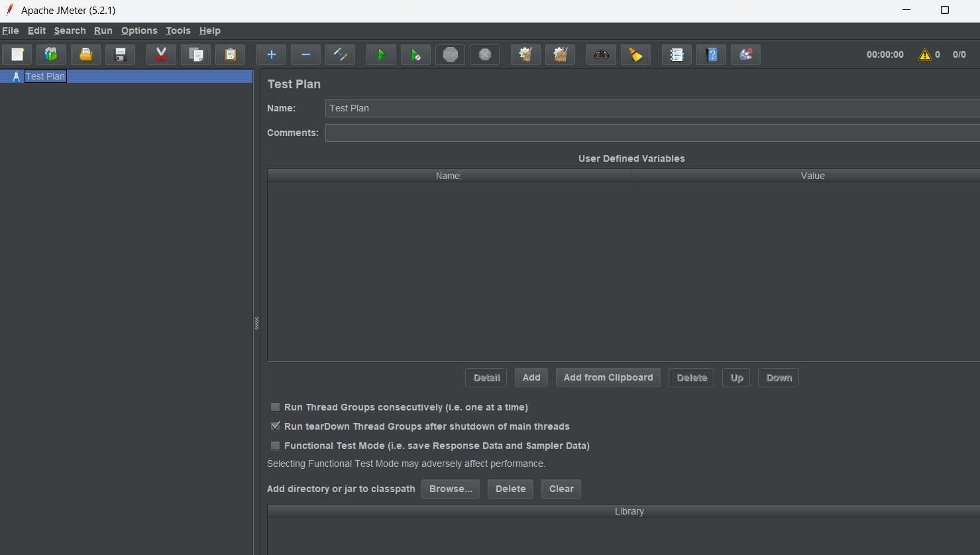Click the Add from Clipboard button
980x555 pixels.
point(608,378)
